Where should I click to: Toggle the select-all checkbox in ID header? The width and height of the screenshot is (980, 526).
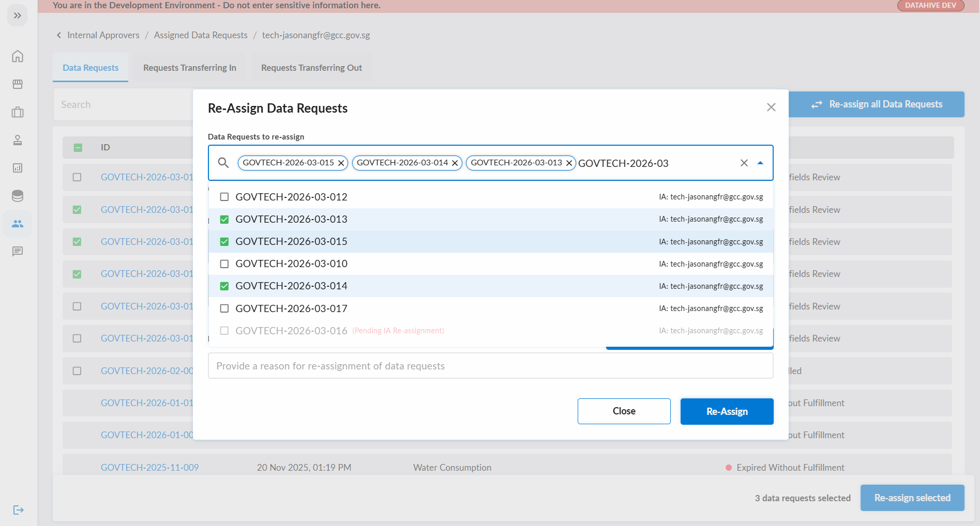click(78, 148)
